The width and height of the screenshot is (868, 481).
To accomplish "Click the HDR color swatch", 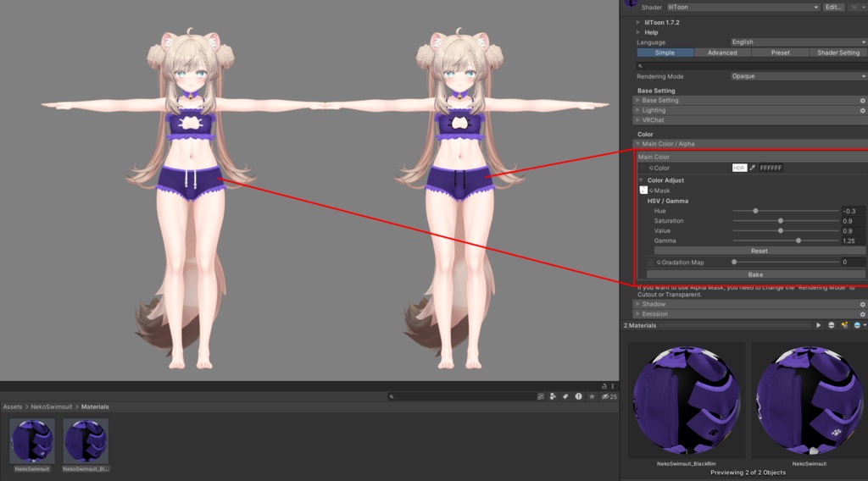I will pos(739,168).
